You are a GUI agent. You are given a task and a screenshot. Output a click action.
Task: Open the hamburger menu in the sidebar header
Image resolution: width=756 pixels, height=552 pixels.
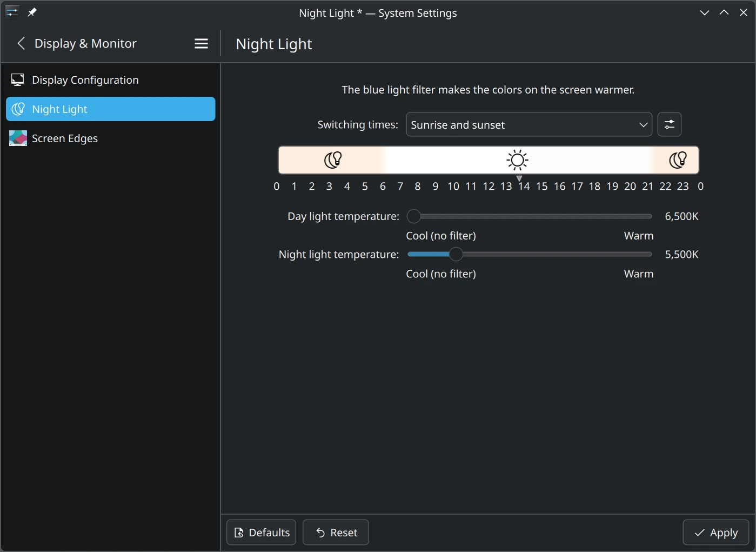(201, 44)
